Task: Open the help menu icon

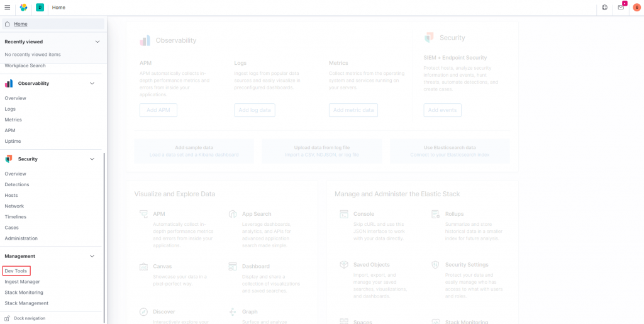Action: (x=604, y=8)
